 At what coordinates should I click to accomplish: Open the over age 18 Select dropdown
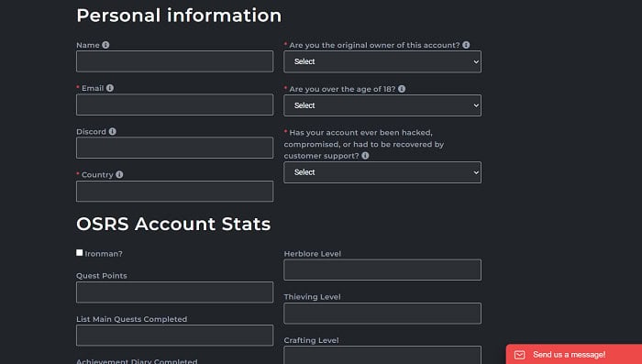coord(382,105)
